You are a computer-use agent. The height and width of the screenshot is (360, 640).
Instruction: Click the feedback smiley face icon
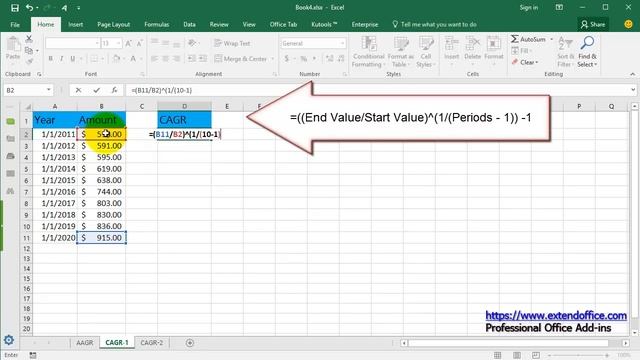(x=629, y=24)
